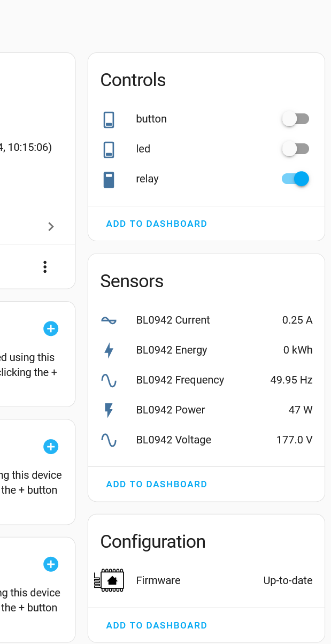Add Sensors card to dashboard
Viewport: 331px width, 644px height.
pyautogui.click(x=157, y=484)
